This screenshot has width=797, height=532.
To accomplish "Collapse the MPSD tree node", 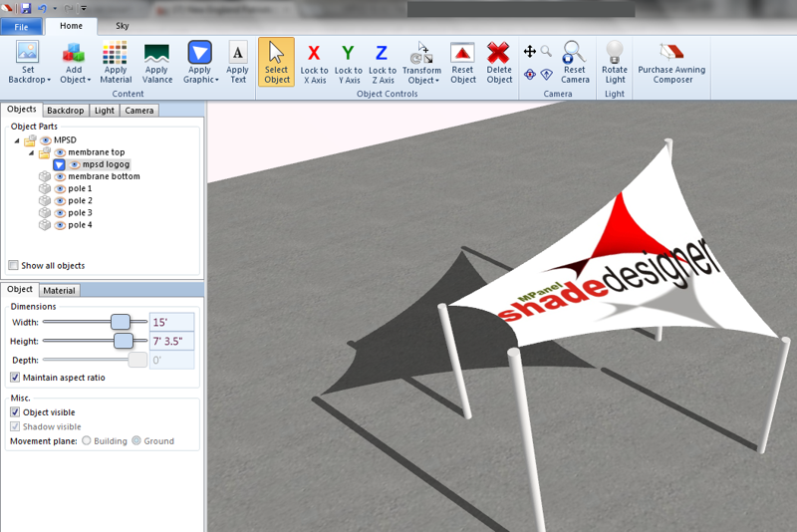I will tap(19, 140).
